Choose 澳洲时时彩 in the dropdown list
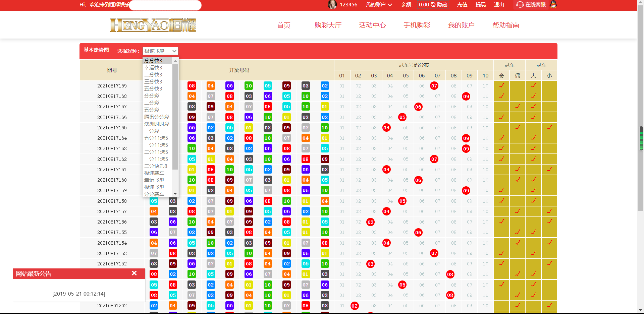Viewport: 644px width, 314px height. [157, 124]
